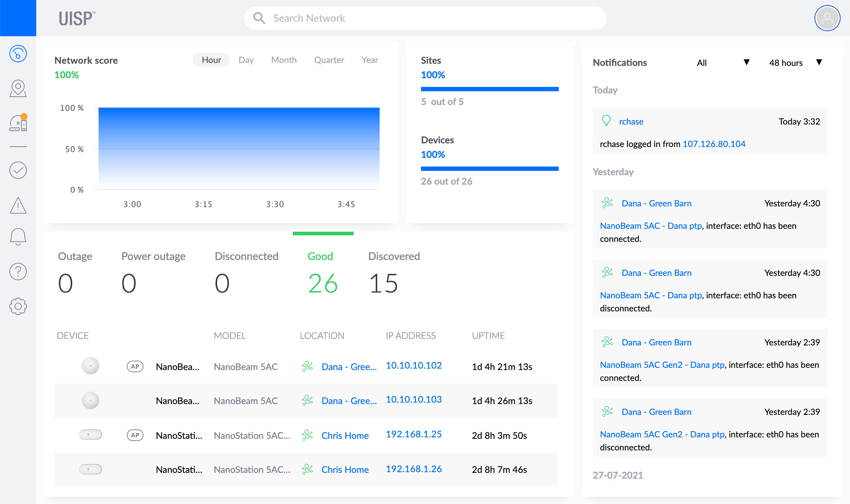The width and height of the screenshot is (850, 504).
Task: Select the Quarter tab for Network score
Action: 329,60
